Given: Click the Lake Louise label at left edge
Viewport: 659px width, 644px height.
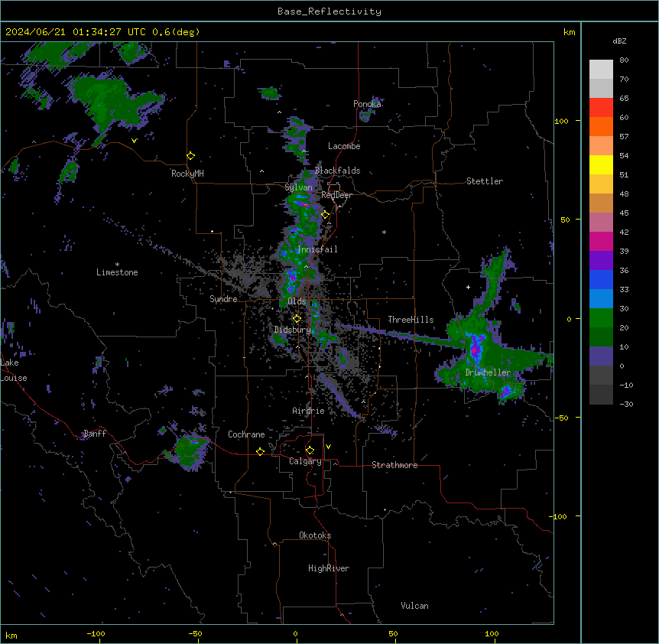Looking at the screenshot, I should tap(14, 370).
